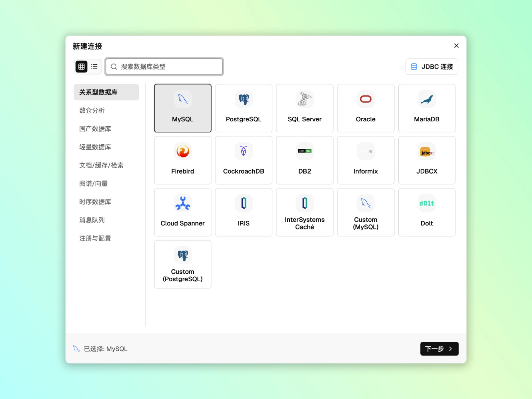Choose the PostgreSQL elephant icon card
Viewport: 532px width, 399px height.
(244, 108)
